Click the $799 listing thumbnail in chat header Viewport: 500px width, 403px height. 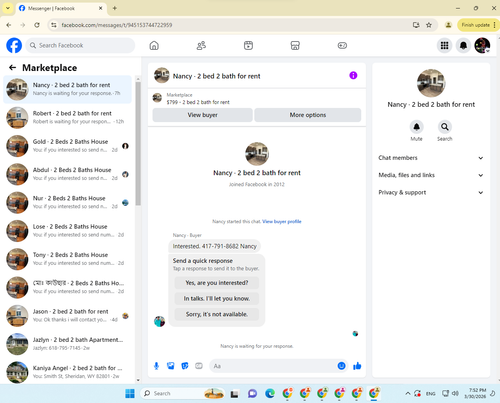(157, 98)
